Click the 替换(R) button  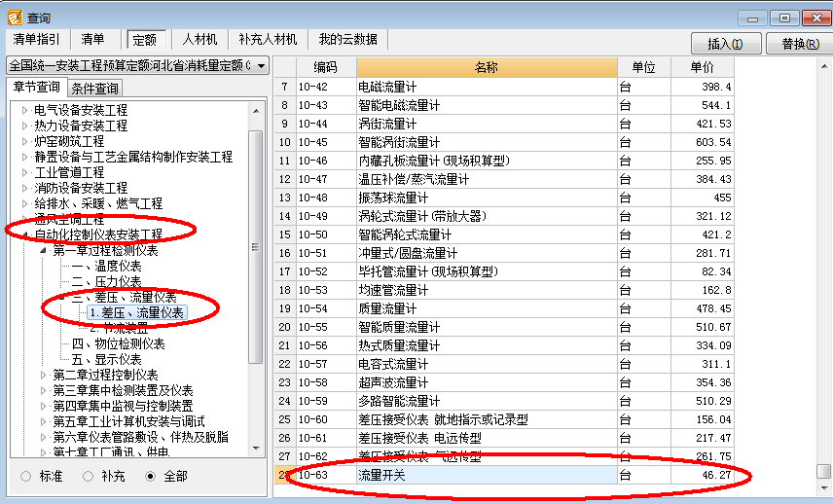coord(800,44)
